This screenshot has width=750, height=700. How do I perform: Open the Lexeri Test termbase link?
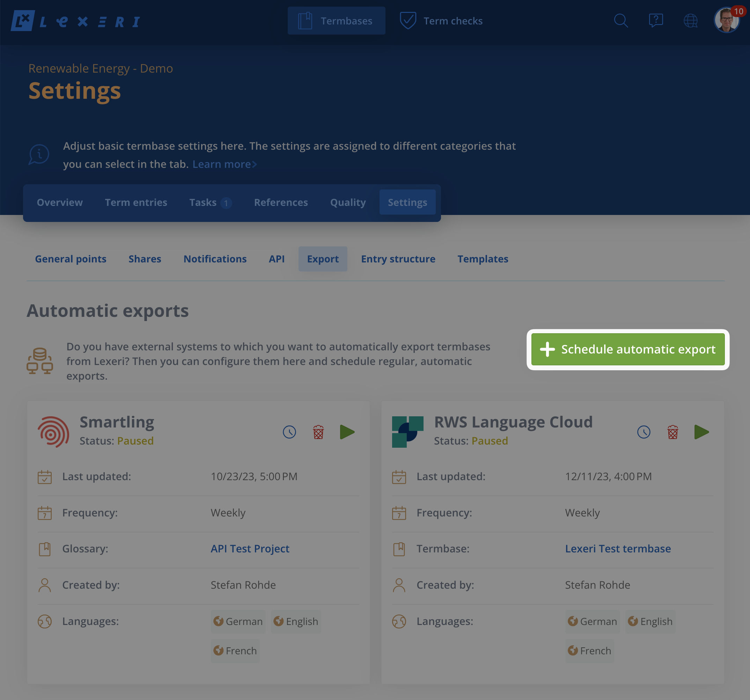click(618, 549)
